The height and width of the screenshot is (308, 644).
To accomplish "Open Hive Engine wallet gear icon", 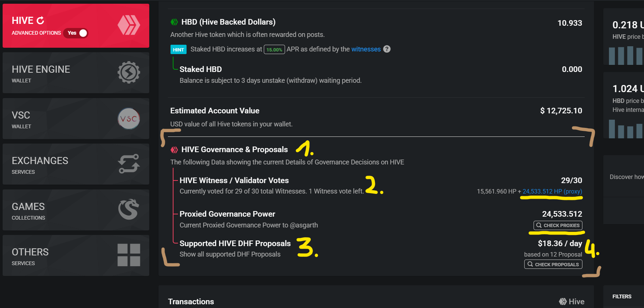I will click(x=129, y=72).
